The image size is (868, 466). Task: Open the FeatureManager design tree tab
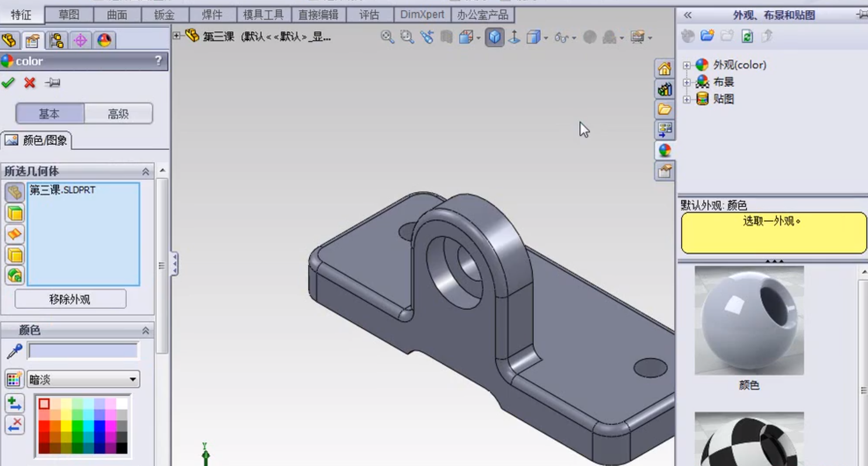coord(9,40)
